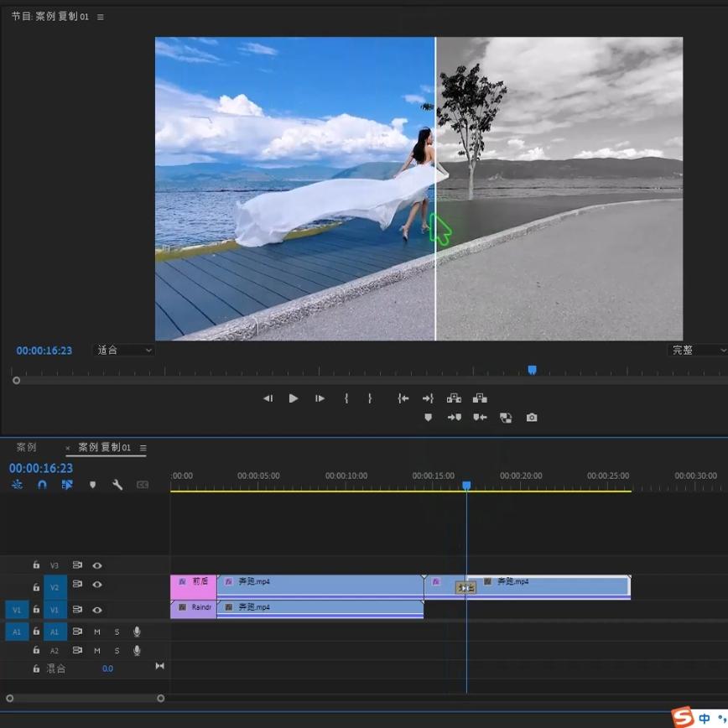Switch to the 案例 sequence tab

pos(27,448)
